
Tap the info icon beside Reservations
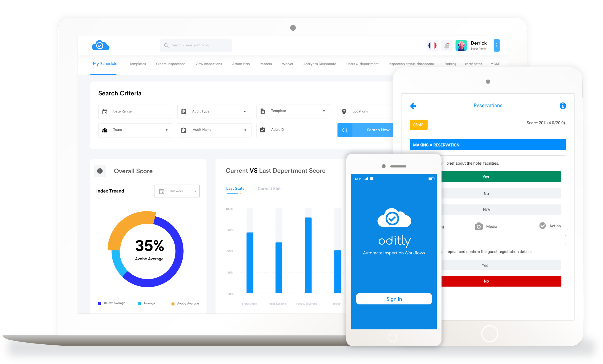(x=563, y=106)
